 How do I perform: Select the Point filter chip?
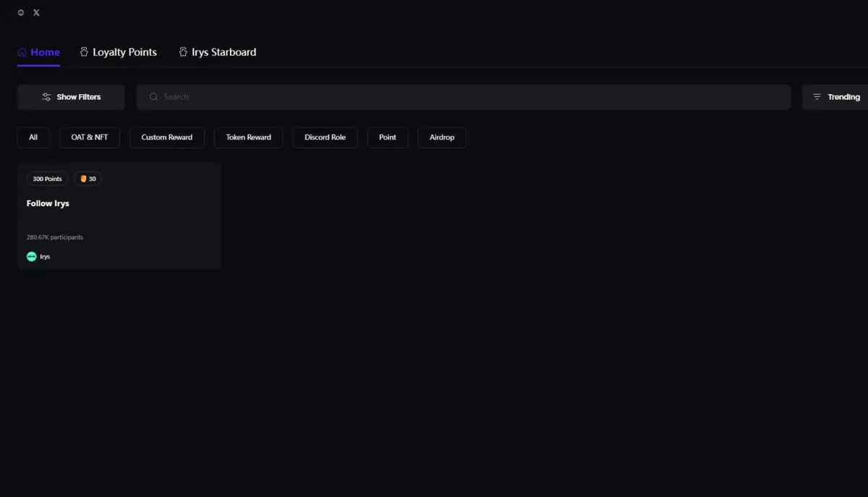pyautogui.click(x=388, y=137)
